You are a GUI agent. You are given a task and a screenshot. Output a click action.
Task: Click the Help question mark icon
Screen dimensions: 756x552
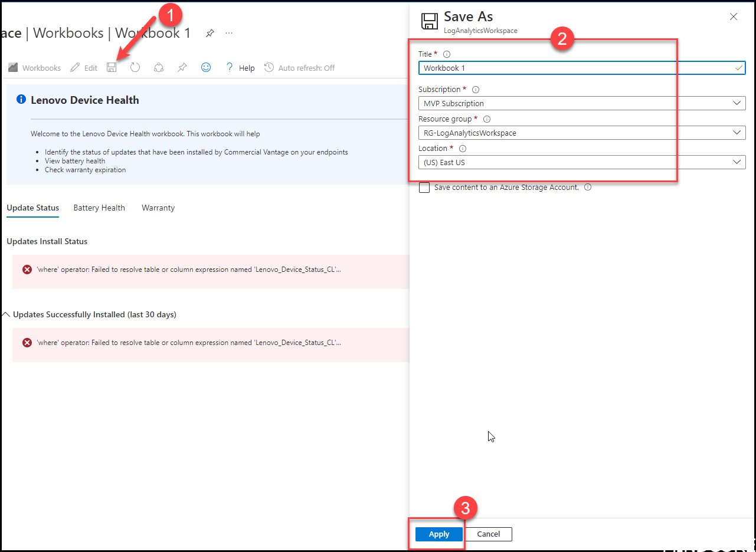coord(229,67)
